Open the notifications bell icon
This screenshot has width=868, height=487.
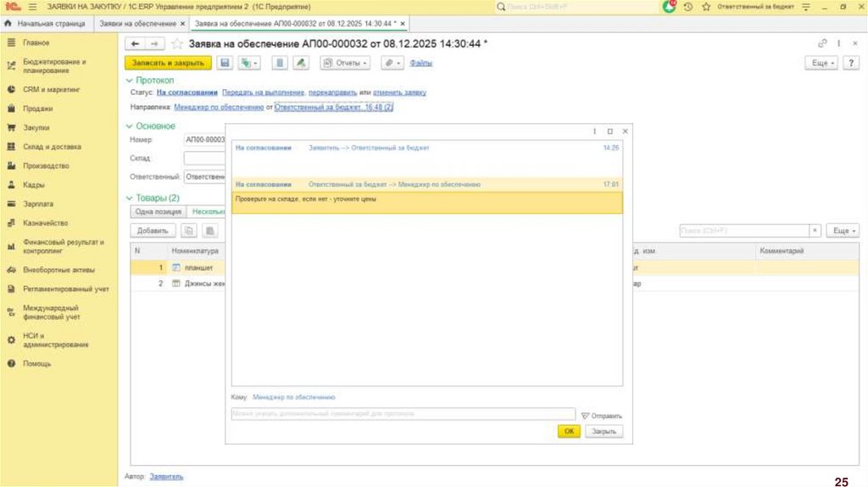pos(670,7)
